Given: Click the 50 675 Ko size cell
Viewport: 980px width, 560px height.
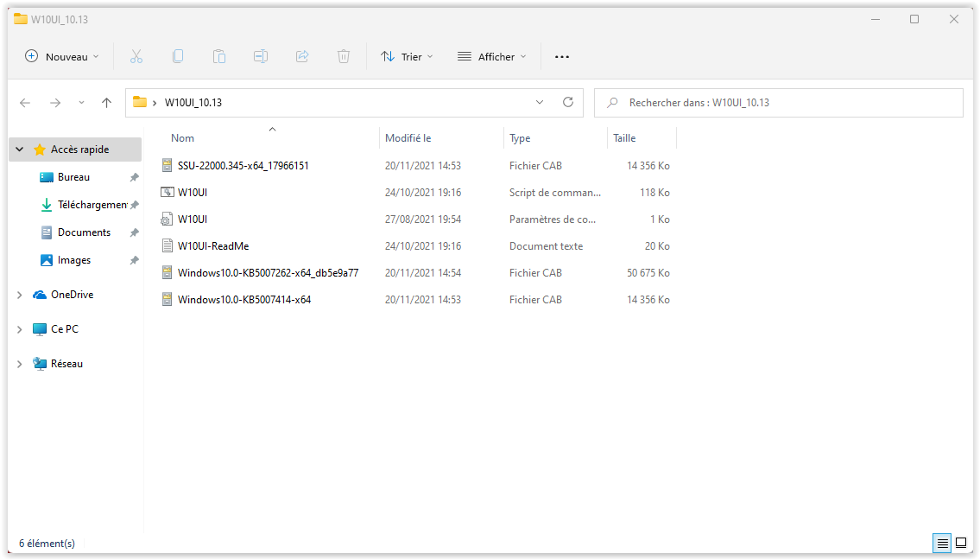Looking at the screenshot, I should (x=648, y=273).
